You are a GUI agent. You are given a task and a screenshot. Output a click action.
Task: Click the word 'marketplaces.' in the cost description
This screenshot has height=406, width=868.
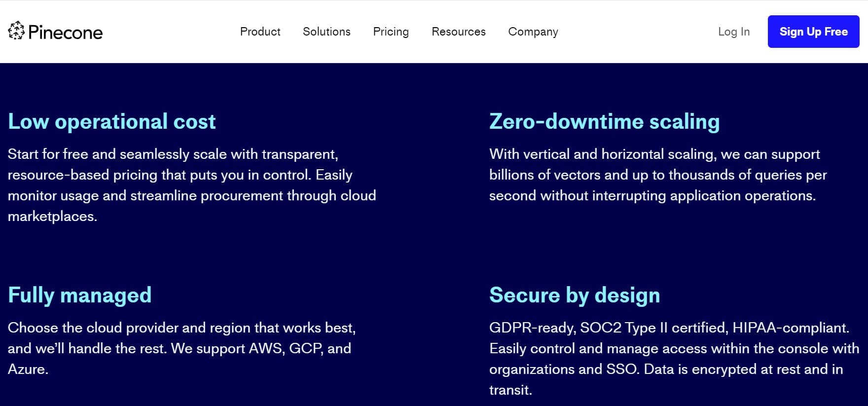tap(52, 216)
